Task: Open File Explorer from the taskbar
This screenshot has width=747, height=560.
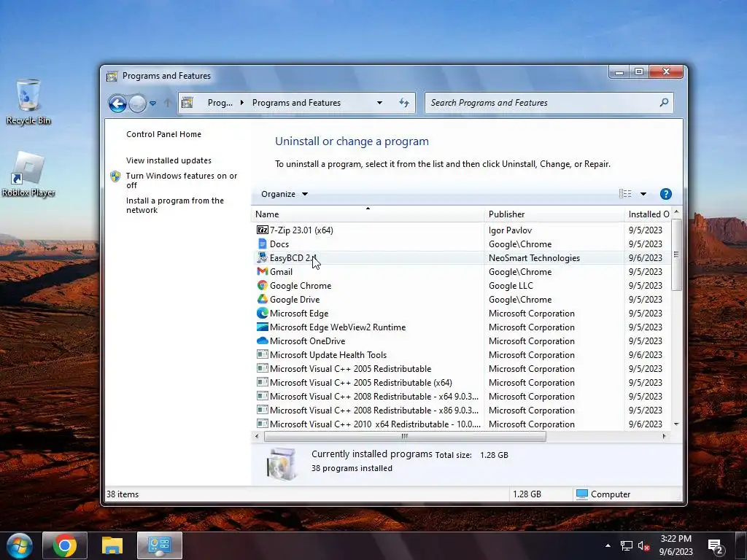Action: 112,545
